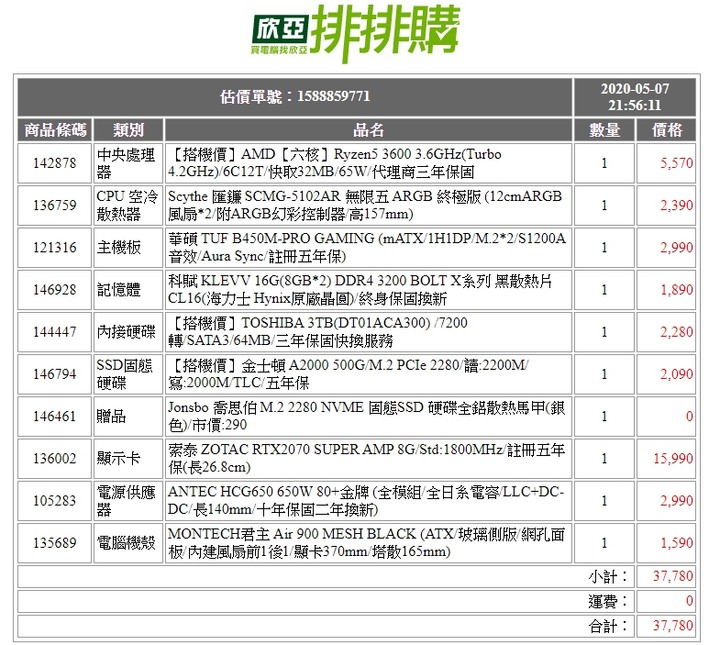Select barcode 136002
This screenshot has width=720, height=645.
pyautogui.click(x=55, y=459)
